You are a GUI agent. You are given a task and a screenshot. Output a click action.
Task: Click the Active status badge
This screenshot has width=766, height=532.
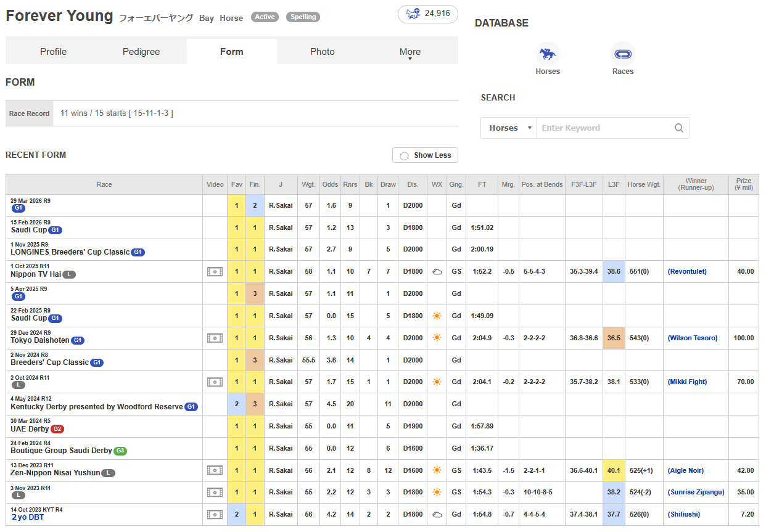pyautogui.click(x=265, y=17)
